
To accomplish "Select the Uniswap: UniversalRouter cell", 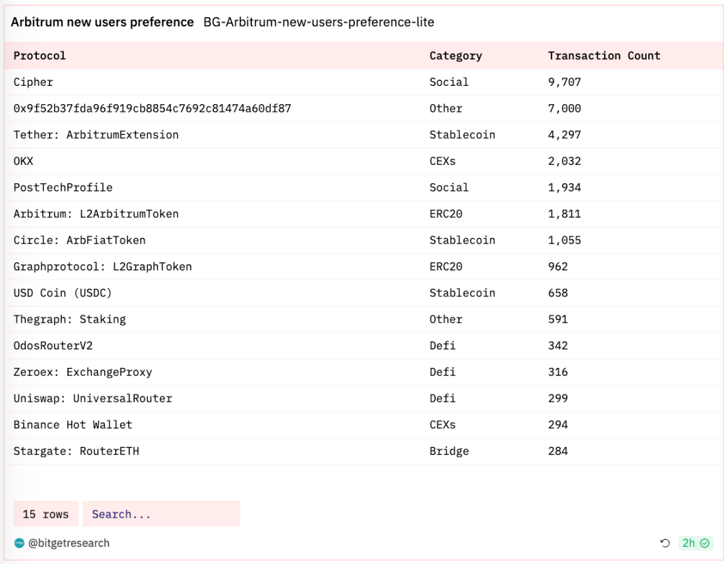I will 93,398.
